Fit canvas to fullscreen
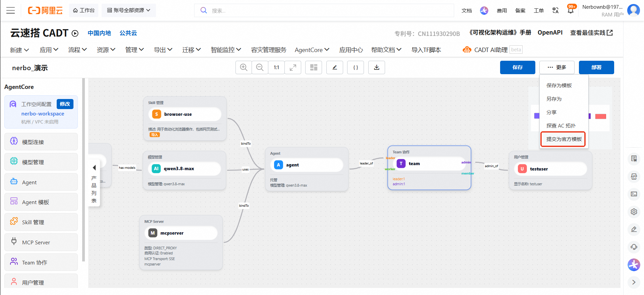Image resolution: width=644 pixels, height=295 pixels. [x=293, y=67]
